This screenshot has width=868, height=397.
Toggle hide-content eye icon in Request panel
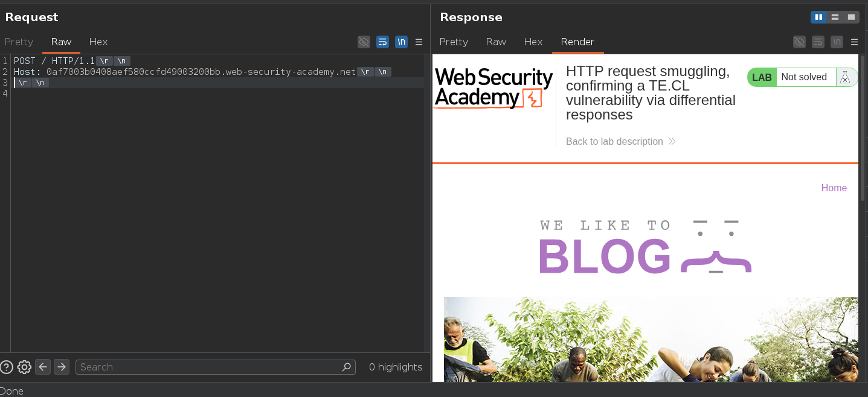click(x=364, y=42)
